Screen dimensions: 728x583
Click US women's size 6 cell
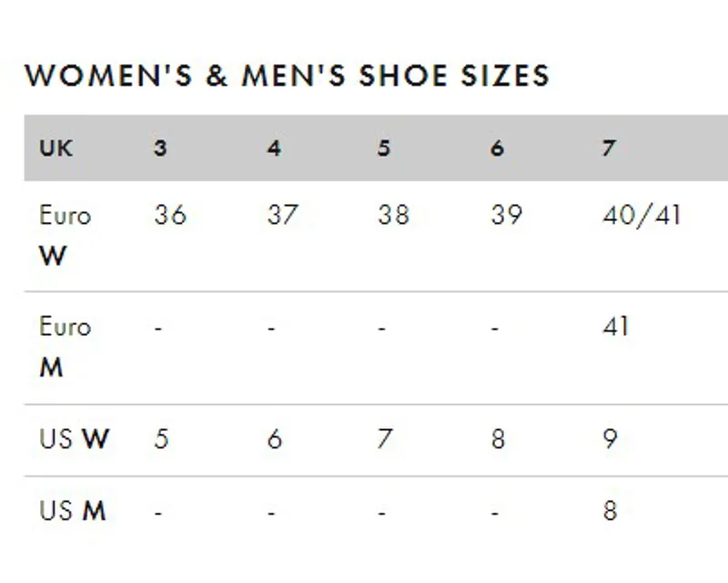click(275, 438)
